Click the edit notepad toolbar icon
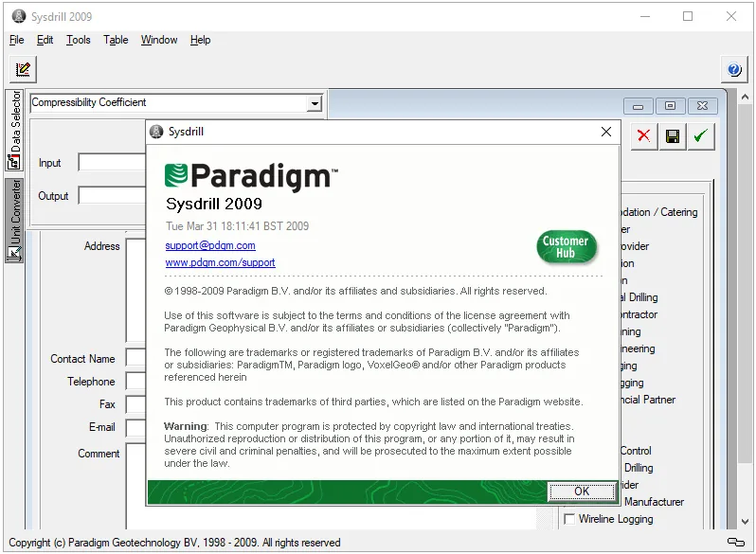The height and width of the screenshot is (554, 756). 23,69
